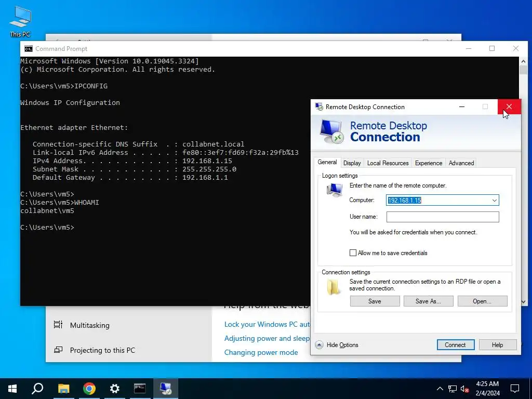The image size is (532, 399).
Task: Click the Link-local IPv6 Address line
Action: point(166,152)
